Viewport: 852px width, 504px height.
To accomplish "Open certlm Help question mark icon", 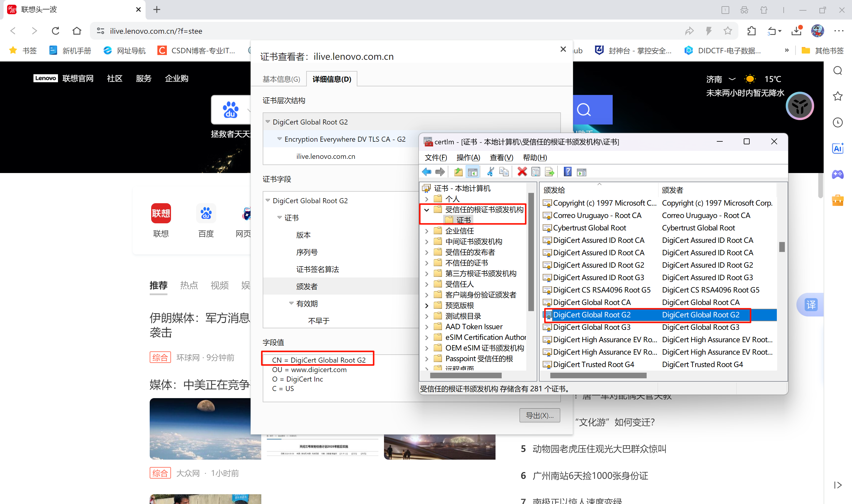I will coord(567,172).
